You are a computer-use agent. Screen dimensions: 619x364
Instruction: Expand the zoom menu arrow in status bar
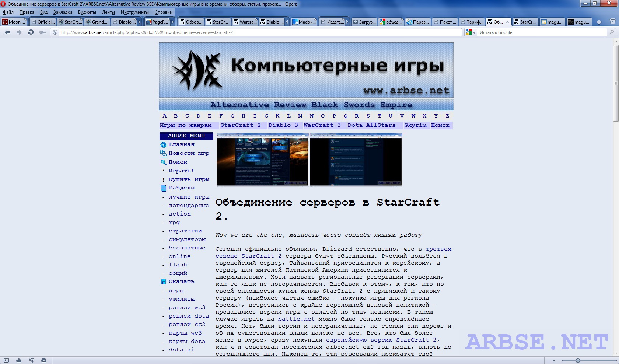pos(553,360)
